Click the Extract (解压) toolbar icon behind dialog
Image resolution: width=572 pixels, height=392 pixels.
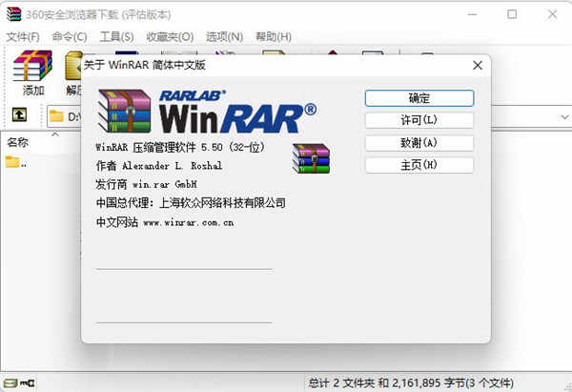[73, 66]
